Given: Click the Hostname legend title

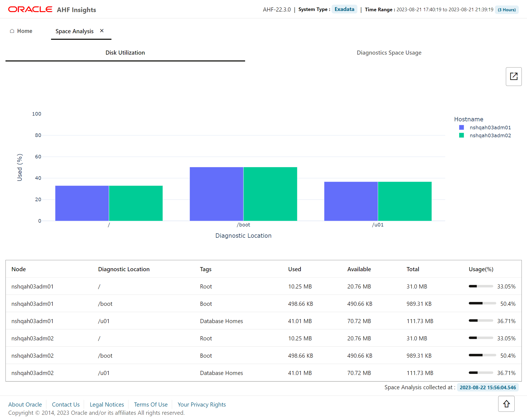Looking at the screenshot, I should click(x=469, y=119).
